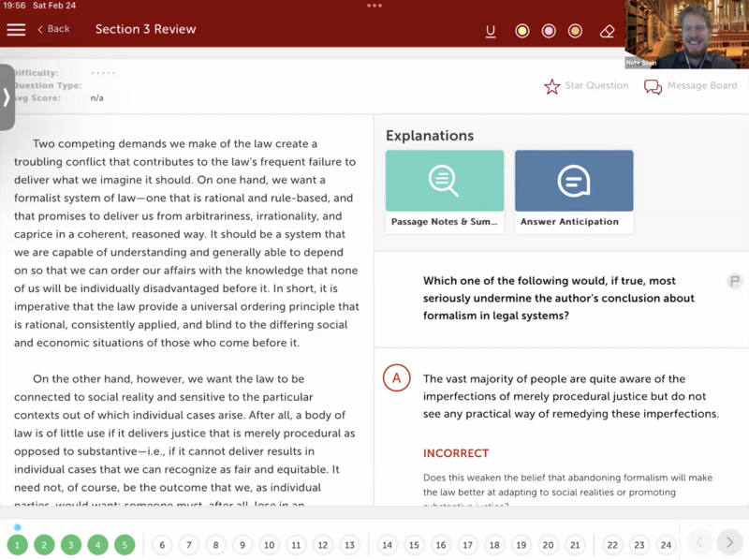Viewport: 749px width, 560px height.
Task: Jump to question 1
Action: pyautogui.click(x=17, y=545)
